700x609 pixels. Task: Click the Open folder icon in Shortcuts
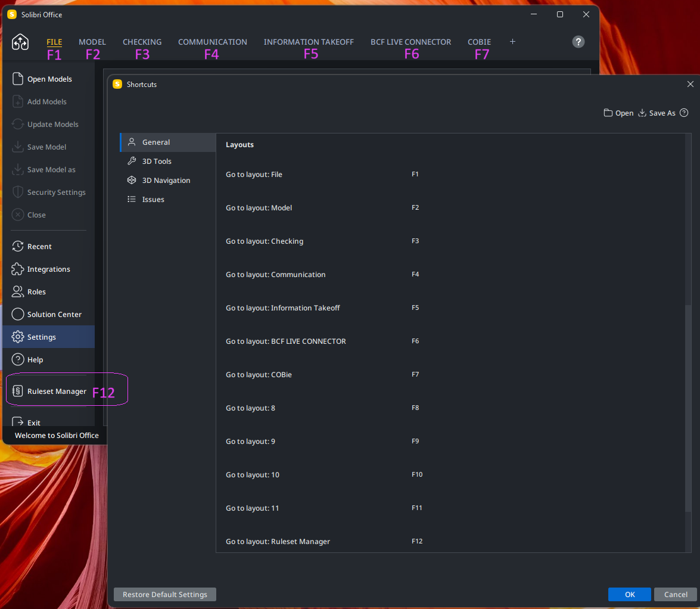(608, 113)
